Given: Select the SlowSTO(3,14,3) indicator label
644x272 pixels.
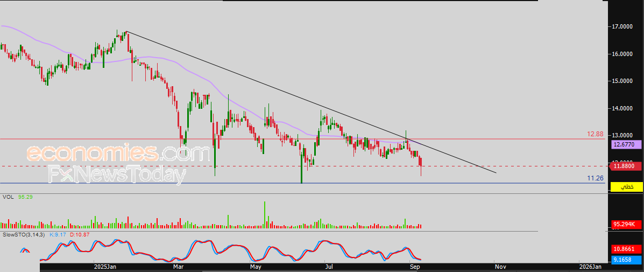Looking at the screenshot, I should (x=24, y=235).
